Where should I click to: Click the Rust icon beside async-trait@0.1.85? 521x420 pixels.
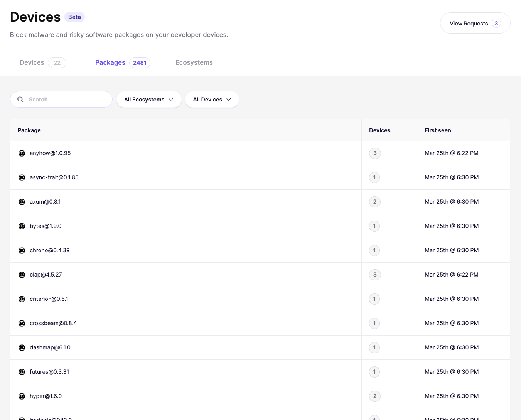(22, 177)
